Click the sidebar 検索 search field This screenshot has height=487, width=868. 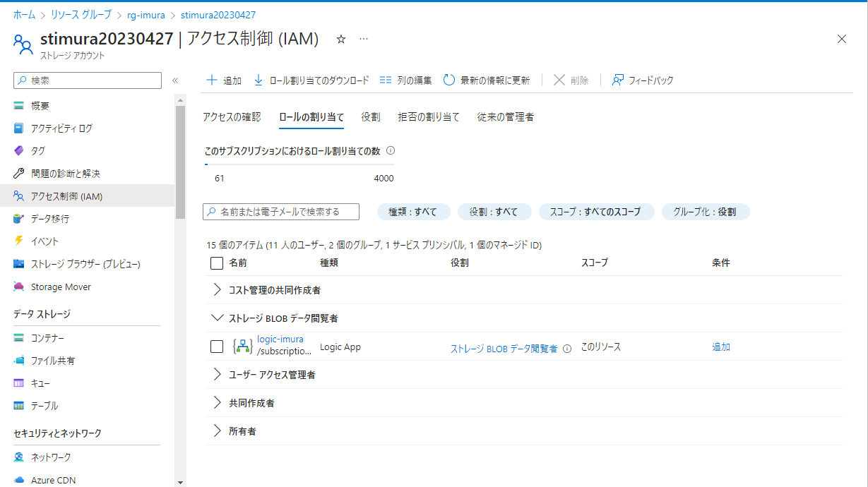click(x=88, y=80)
